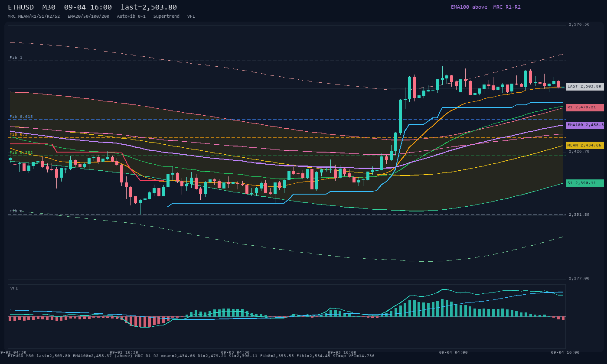This screenshot has width=607, height=364.
Task: Click the LAST 2,503.80 price label
Action: (585, 87)
